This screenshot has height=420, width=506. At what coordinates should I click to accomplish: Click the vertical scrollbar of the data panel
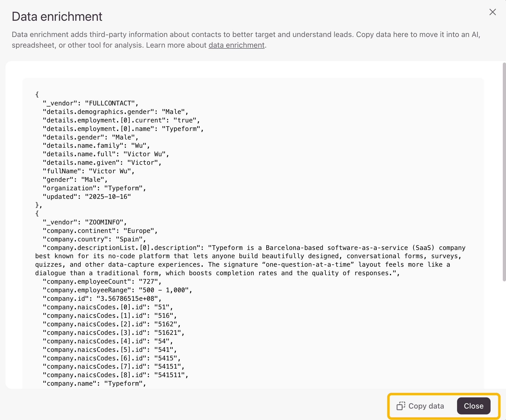click(x=504, y=172)
